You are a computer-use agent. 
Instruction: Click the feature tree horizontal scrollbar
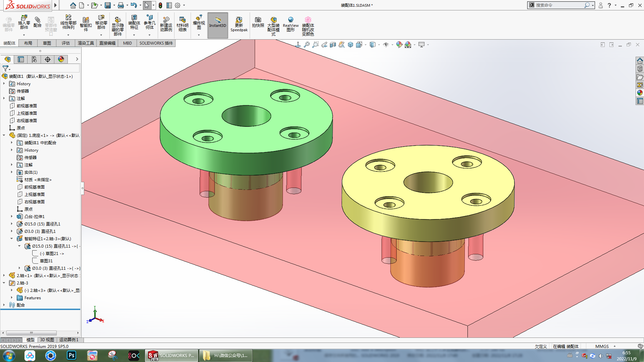32,333
